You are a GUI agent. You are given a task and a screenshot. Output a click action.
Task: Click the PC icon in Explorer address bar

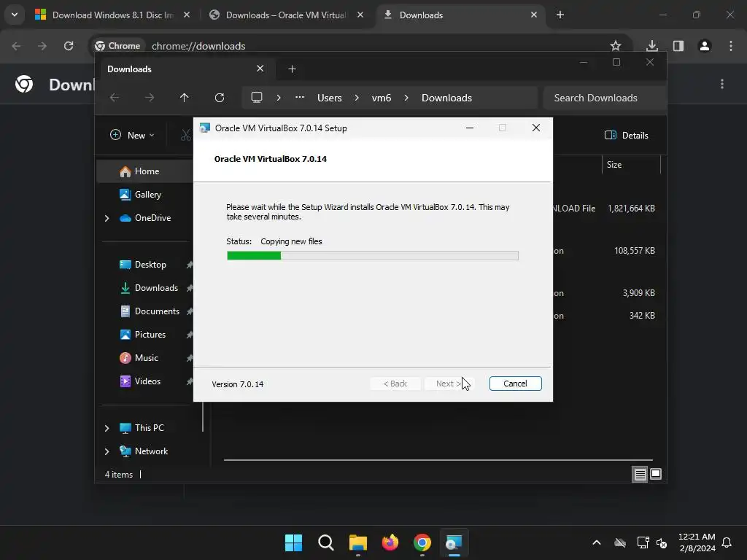(x=257, y=98)
